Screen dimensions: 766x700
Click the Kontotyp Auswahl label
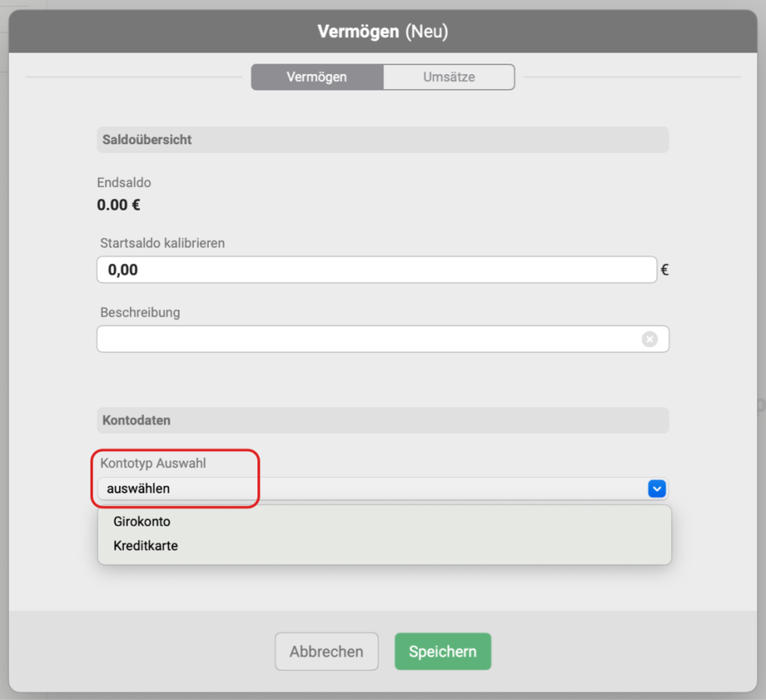pyautogui.click(x=153, y=464)
